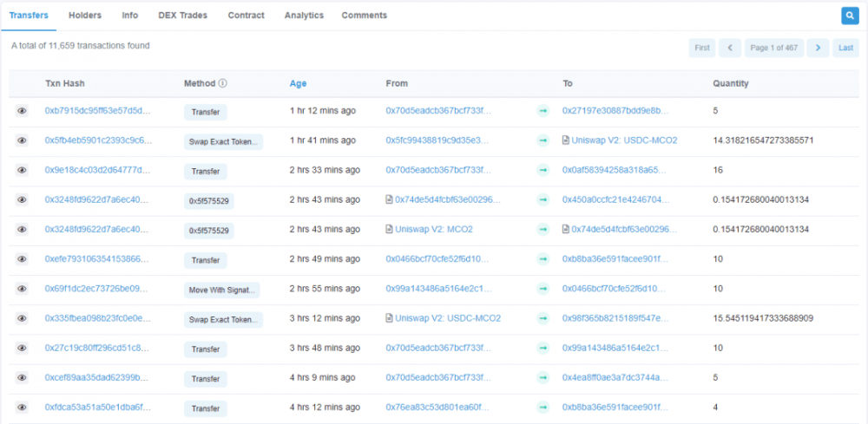Jump to the First page
868x424 pixels.
click(702, 49)
